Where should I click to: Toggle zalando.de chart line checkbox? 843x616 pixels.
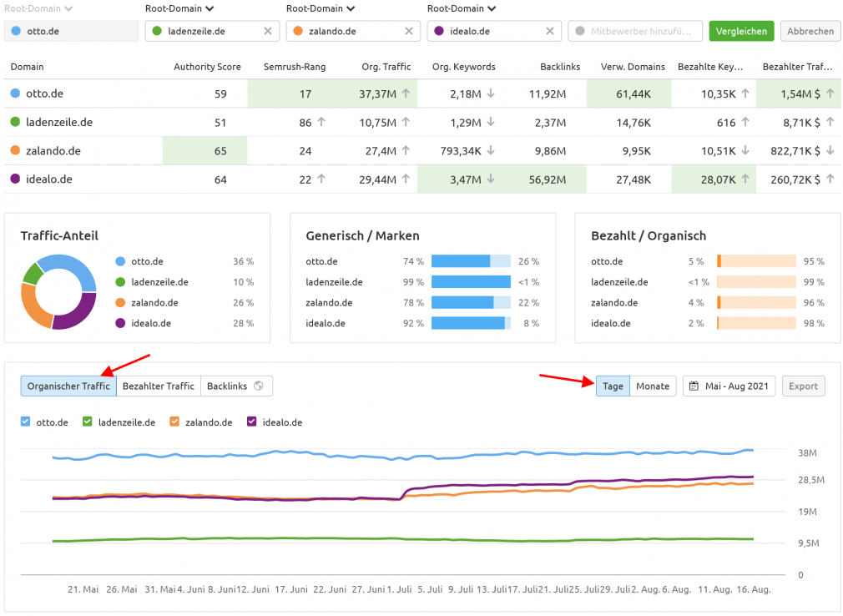click(174, 422)
